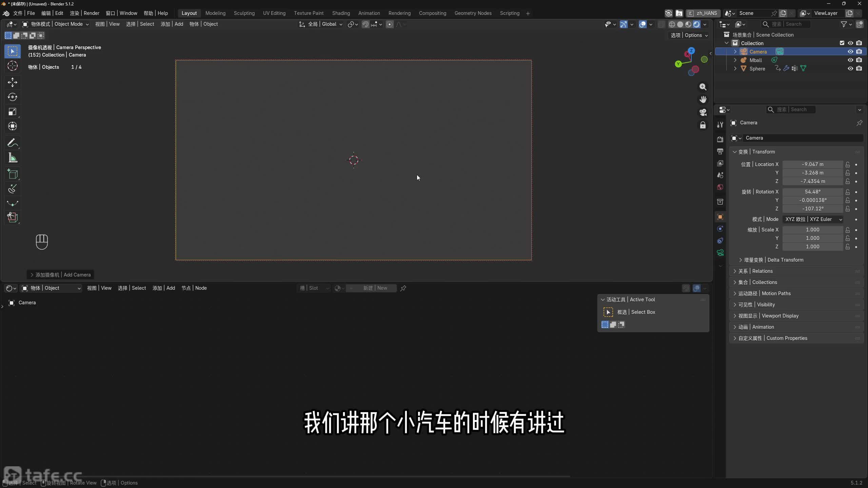
Task: Choose the Measure ruler tool
Action: click(13, 158)
